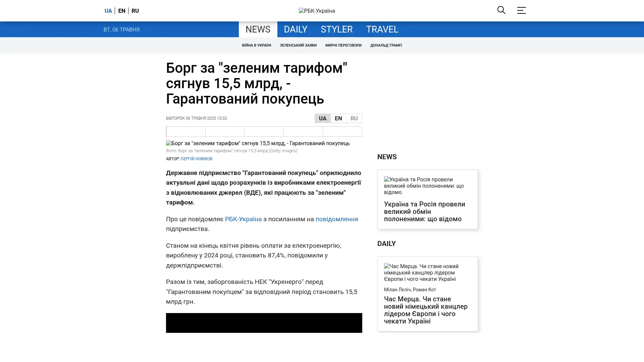
Task: Open the DAILY tab
Action: click(x=295, y=29)
